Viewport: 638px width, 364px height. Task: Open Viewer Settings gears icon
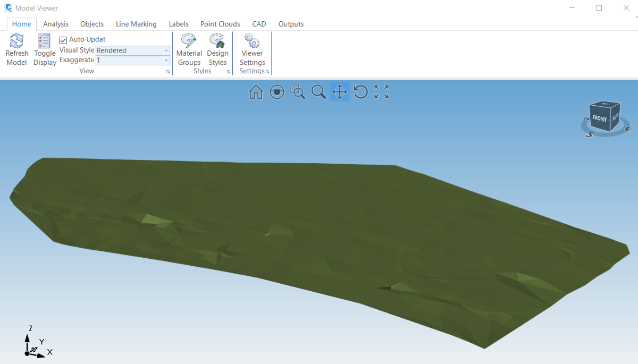252,41
